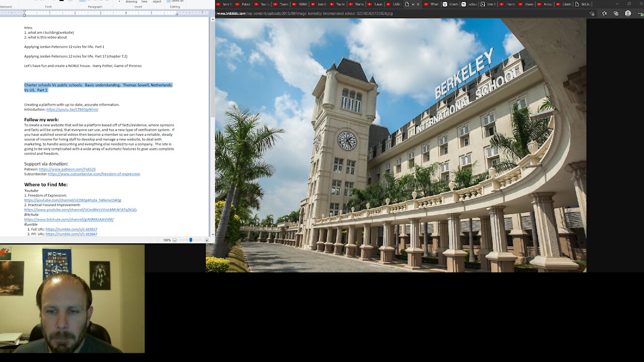Click the WordPad Paint drawing insert button
644x362 pixels.
131,2
